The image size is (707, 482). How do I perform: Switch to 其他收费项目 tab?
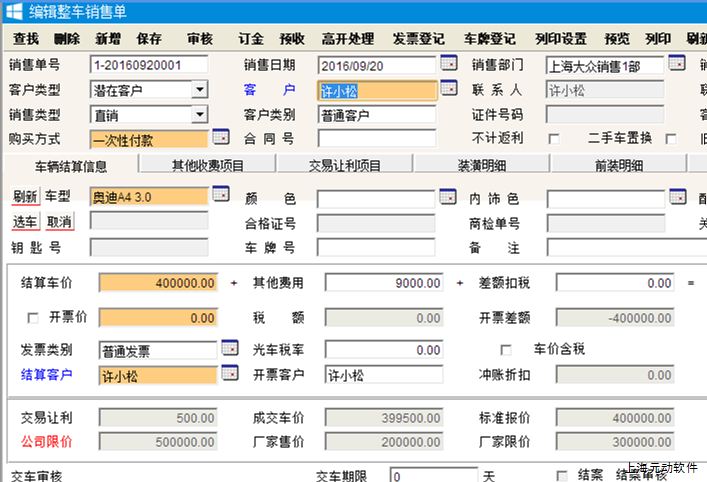point(207,164)
